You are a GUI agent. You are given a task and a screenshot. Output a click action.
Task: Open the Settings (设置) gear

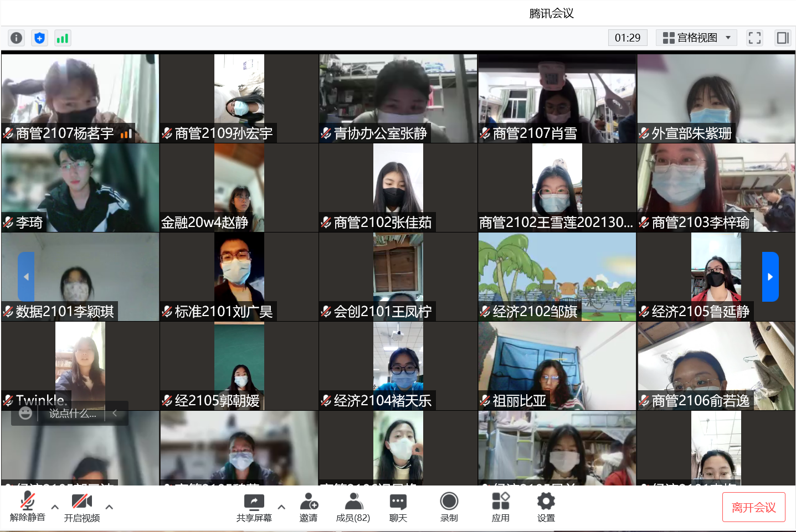(546, 507)
